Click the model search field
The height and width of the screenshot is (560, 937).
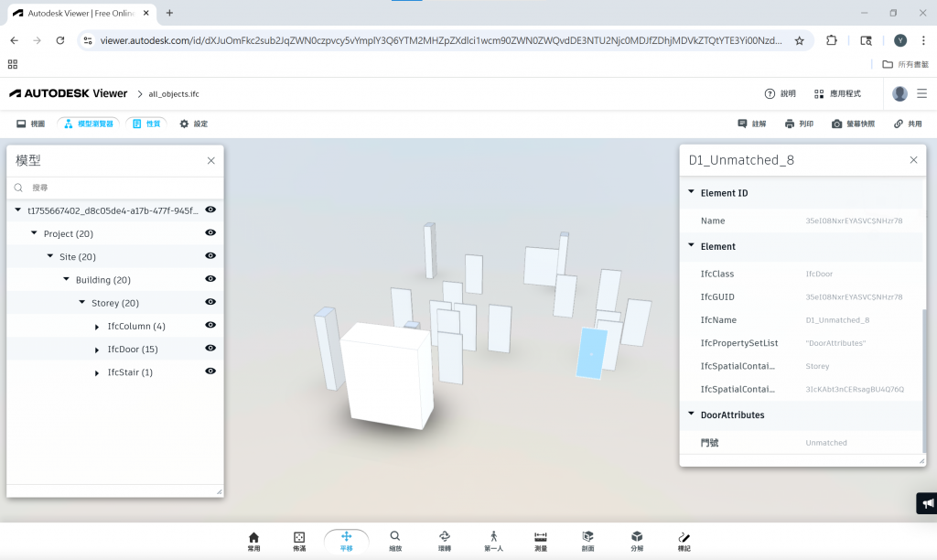[114, 188]
